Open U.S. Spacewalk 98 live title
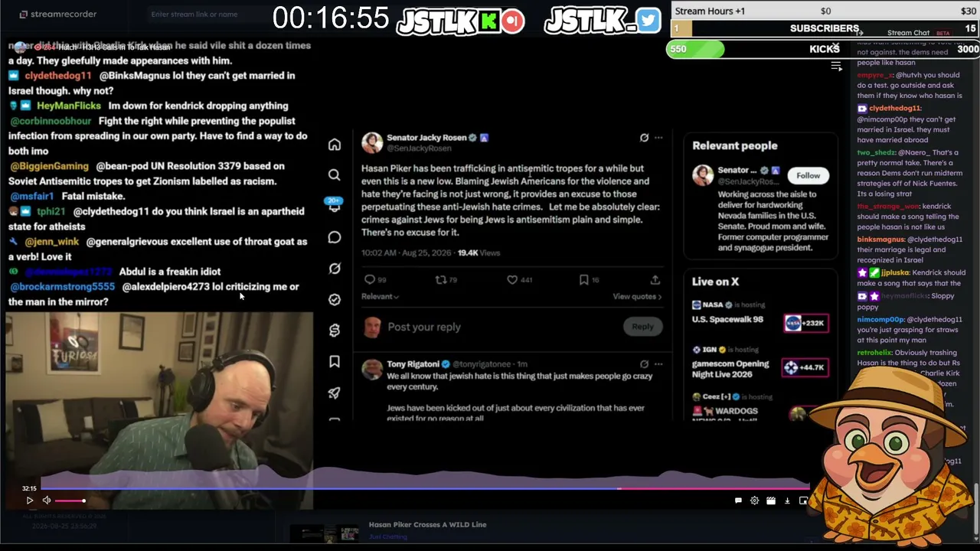This screenshot has height=551, width=980. pos(727,319)
